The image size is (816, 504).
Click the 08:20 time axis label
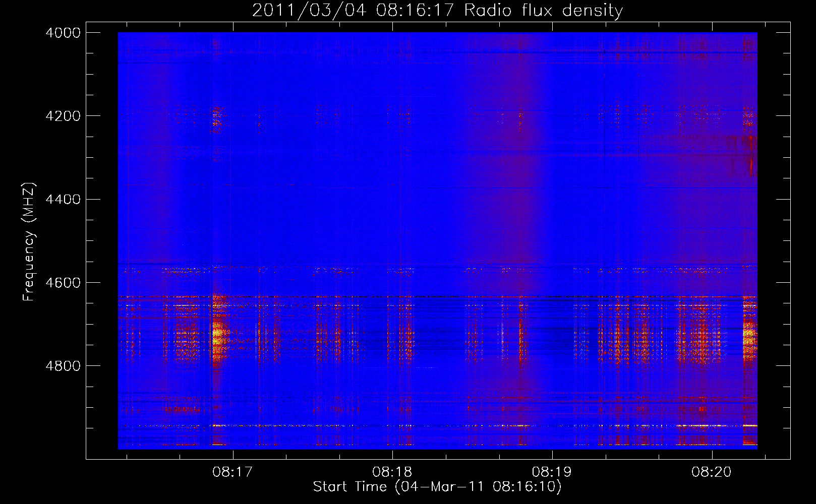point(712,472)
